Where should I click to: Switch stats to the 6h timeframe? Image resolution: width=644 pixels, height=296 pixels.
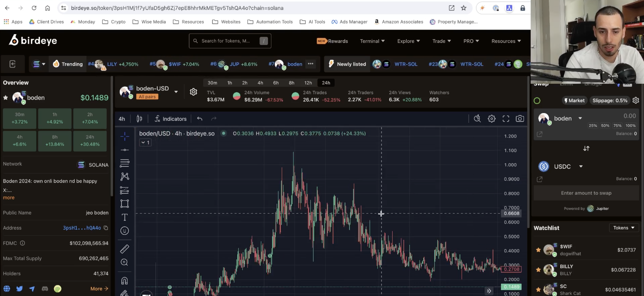pos(276,83)
